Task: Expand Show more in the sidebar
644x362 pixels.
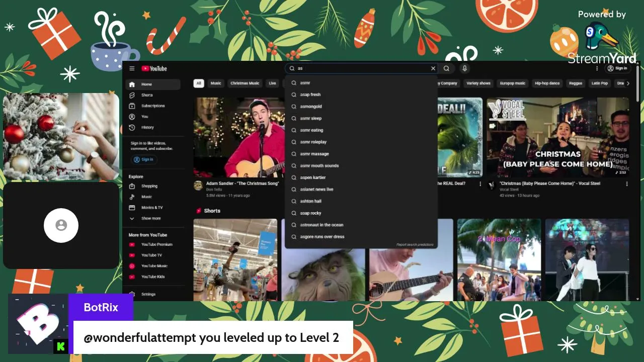Action: [x=153, y=219]
